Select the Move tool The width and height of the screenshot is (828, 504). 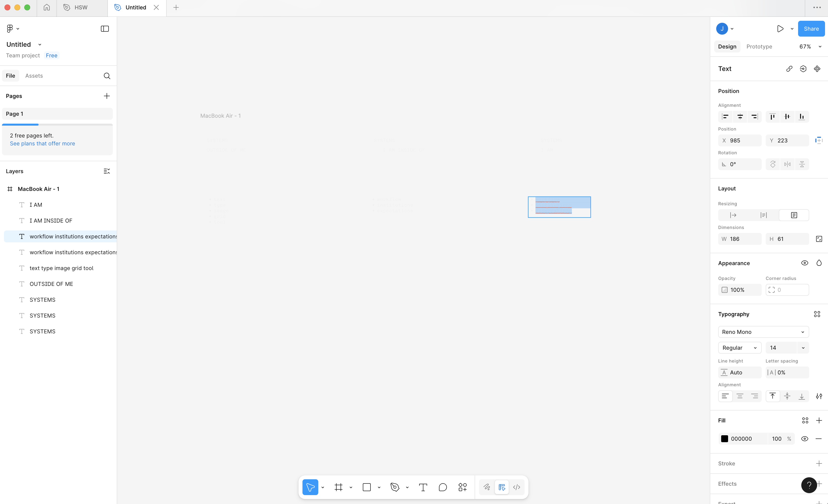310,487
